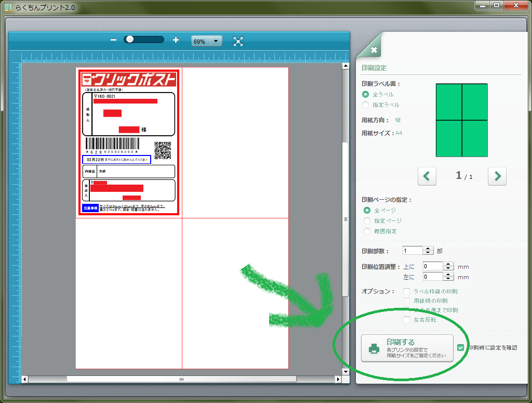Choose the 全ページ radio option
The height and width of the screenshot is (403, 532).
tap(367, 211)
